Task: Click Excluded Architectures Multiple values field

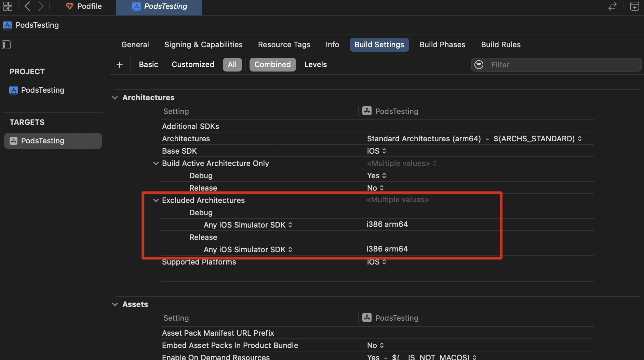Action: 398,200
